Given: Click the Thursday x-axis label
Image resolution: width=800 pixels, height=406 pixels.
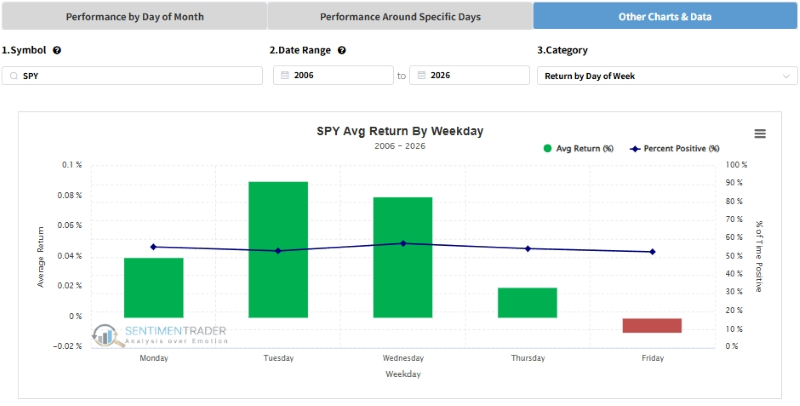Looking at the screenshot, I should click(528, 358).
